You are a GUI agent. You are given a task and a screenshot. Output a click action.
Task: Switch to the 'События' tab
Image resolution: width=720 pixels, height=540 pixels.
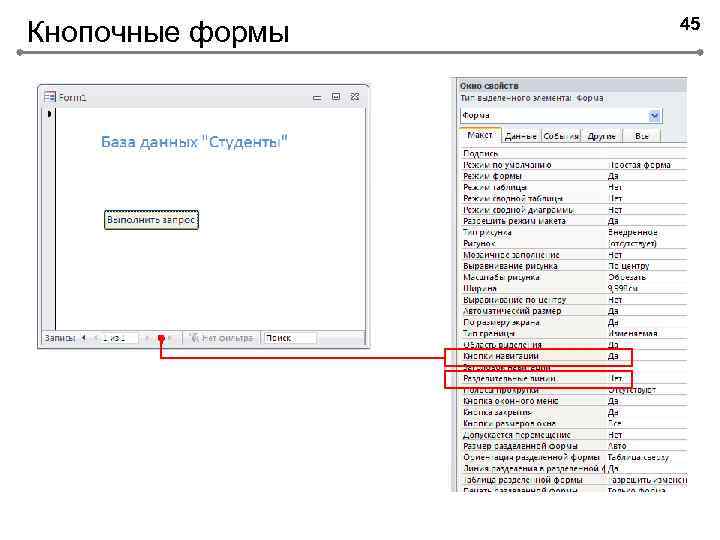coord(561,136)
